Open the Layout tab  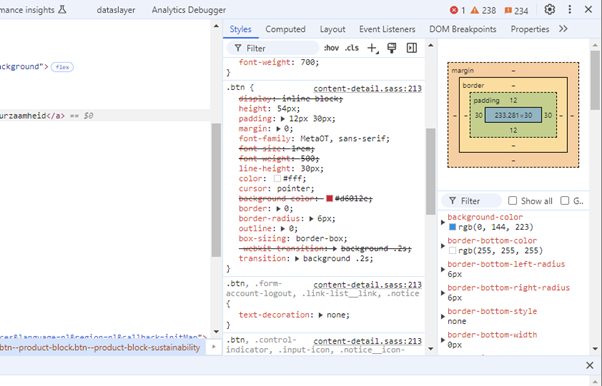[x=332, y=29]
